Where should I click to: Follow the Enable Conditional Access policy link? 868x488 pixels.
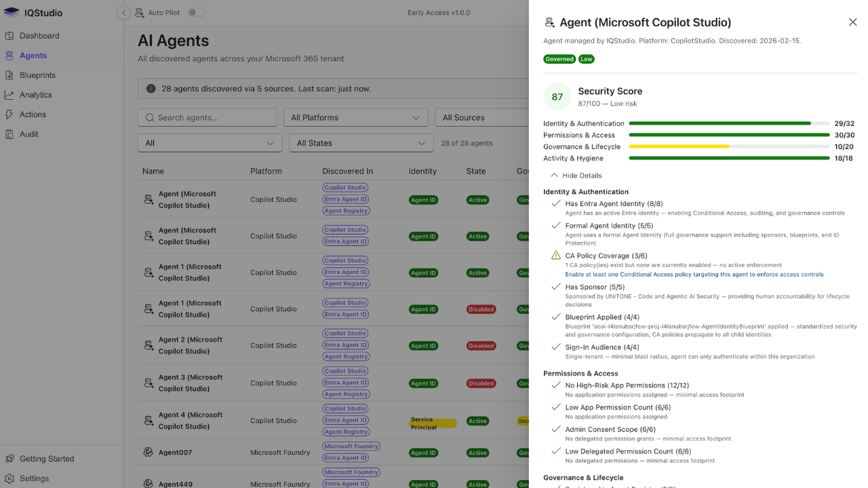(694, 274)
